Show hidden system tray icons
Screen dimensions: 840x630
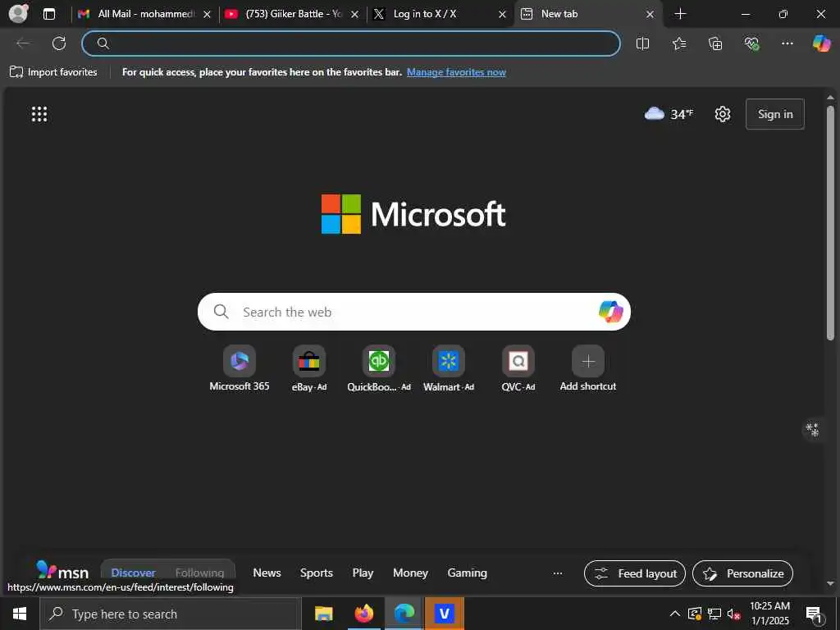click(x=675, y=614)
